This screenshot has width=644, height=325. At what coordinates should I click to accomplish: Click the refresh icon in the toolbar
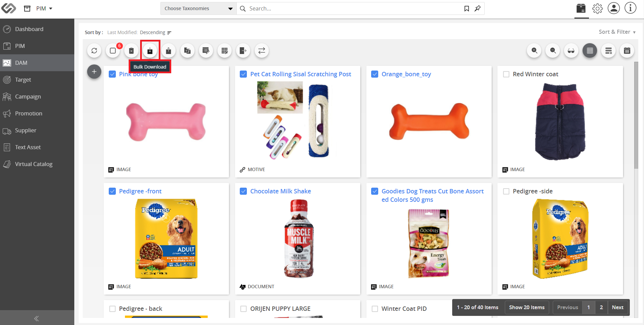[94, 51]
